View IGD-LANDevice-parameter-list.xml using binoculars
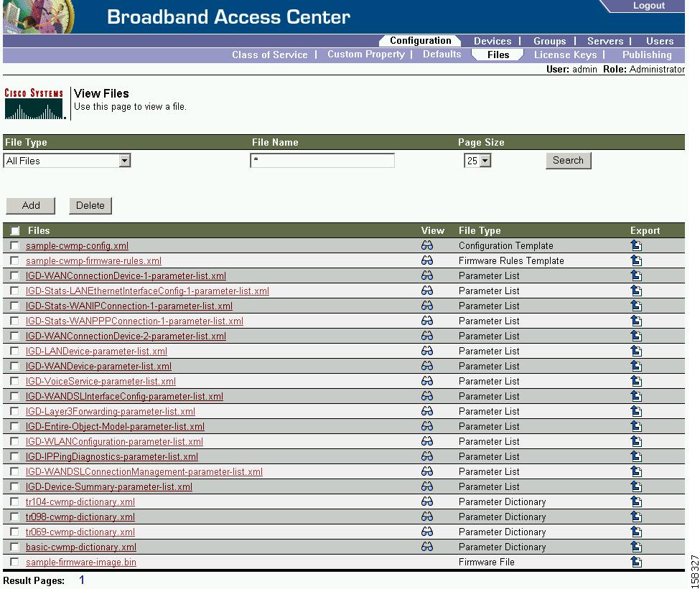 (426, 351)
